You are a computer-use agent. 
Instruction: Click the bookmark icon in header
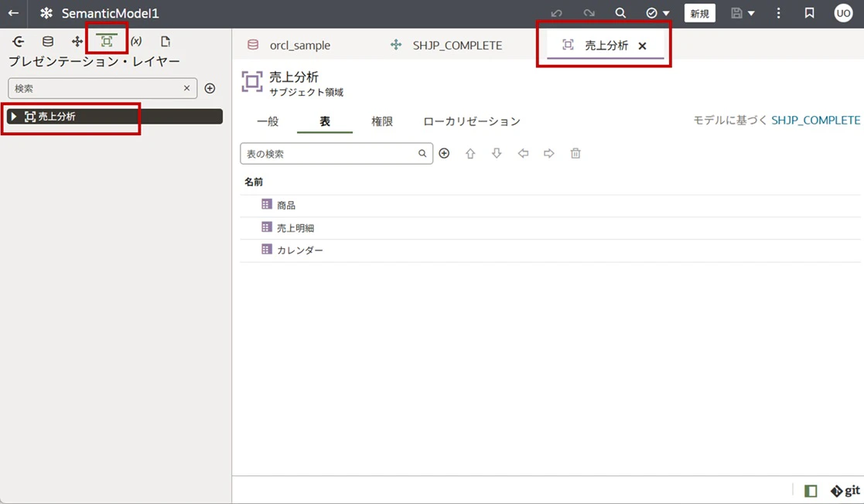[x=809, y=13]
